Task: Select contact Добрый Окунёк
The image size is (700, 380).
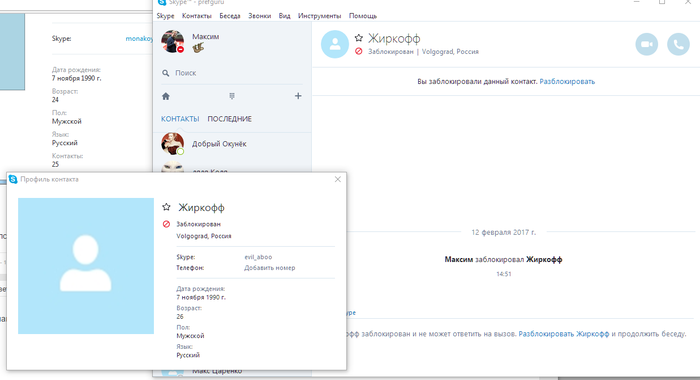Action: (232, 144)
